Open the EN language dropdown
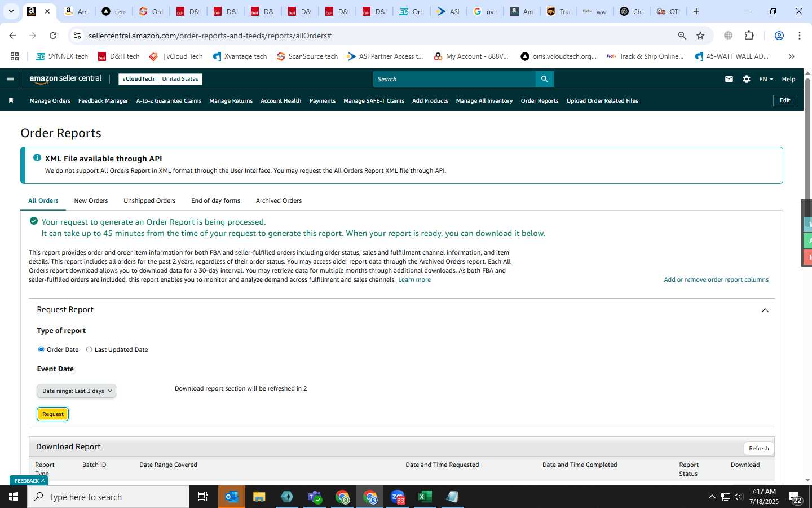812x508 pixels. pos(766,79)
